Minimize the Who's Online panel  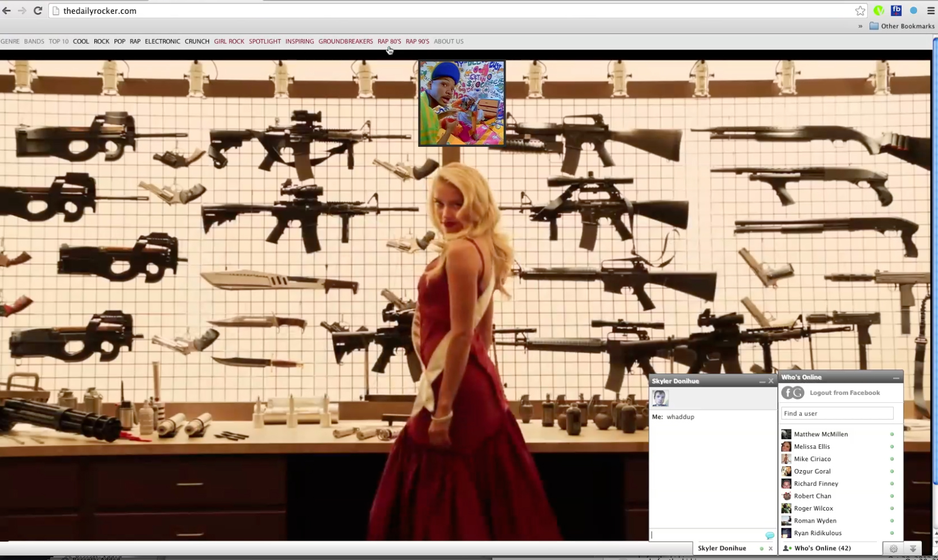(x=895, y=378)
